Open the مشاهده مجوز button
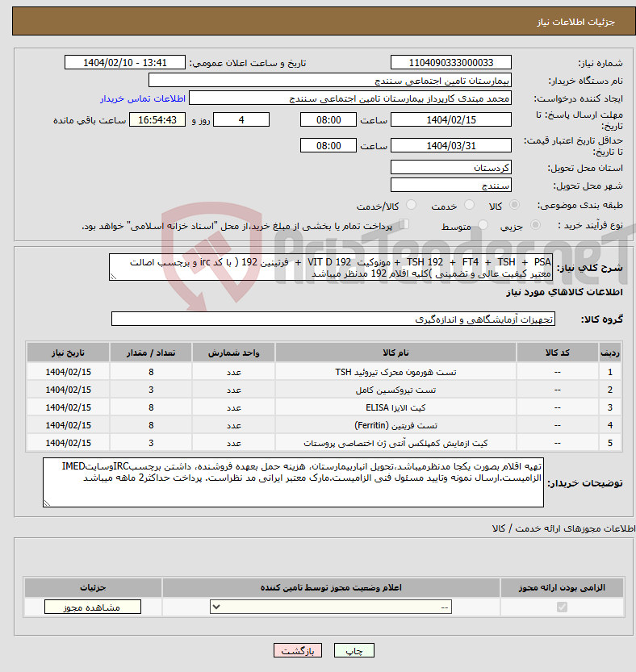Image resolution: width=636 pixels, height=672 pixels. pos(93,607)
